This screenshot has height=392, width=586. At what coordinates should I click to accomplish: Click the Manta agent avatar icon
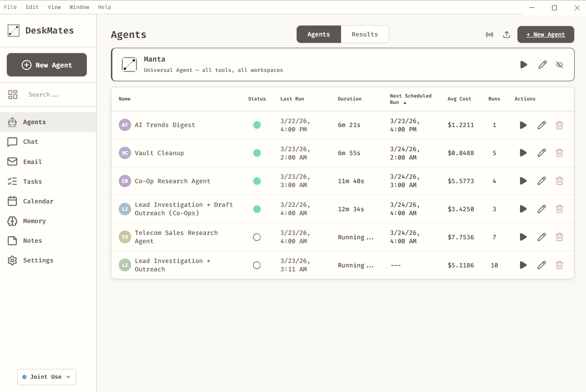coord(129,65)
